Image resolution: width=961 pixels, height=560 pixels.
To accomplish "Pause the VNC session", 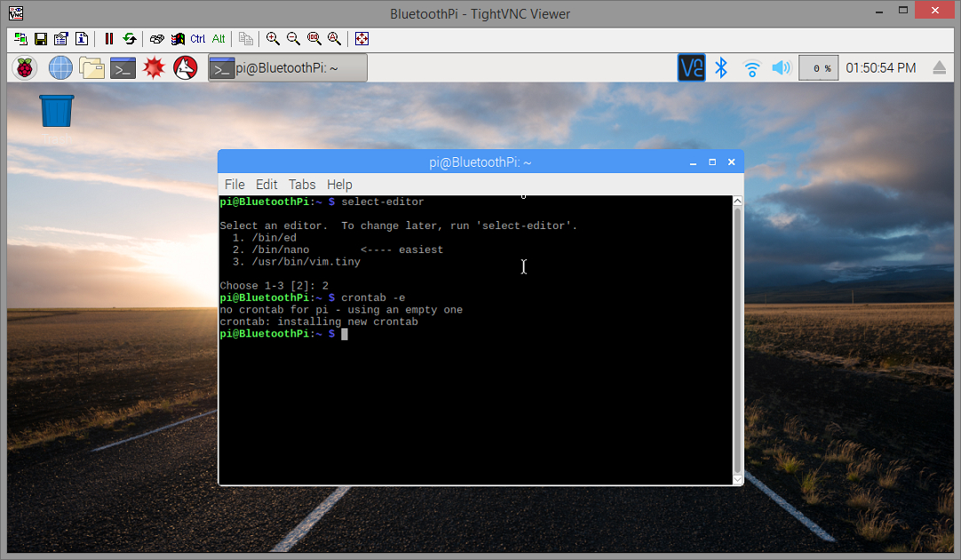I will 109,38.
